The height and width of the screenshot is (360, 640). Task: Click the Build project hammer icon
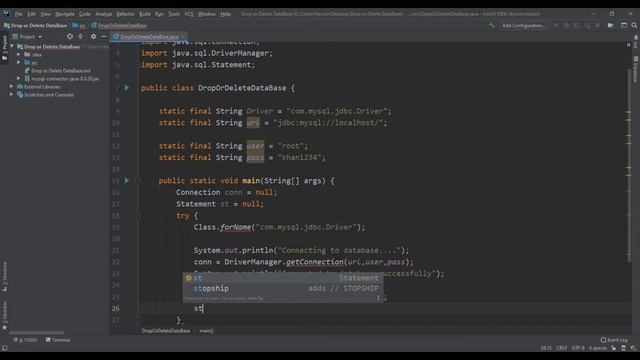coord(492,25)
